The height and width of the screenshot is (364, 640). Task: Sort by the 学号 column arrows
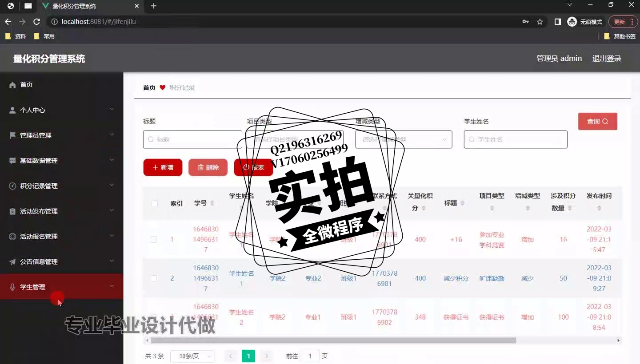(x=212, y=203)
